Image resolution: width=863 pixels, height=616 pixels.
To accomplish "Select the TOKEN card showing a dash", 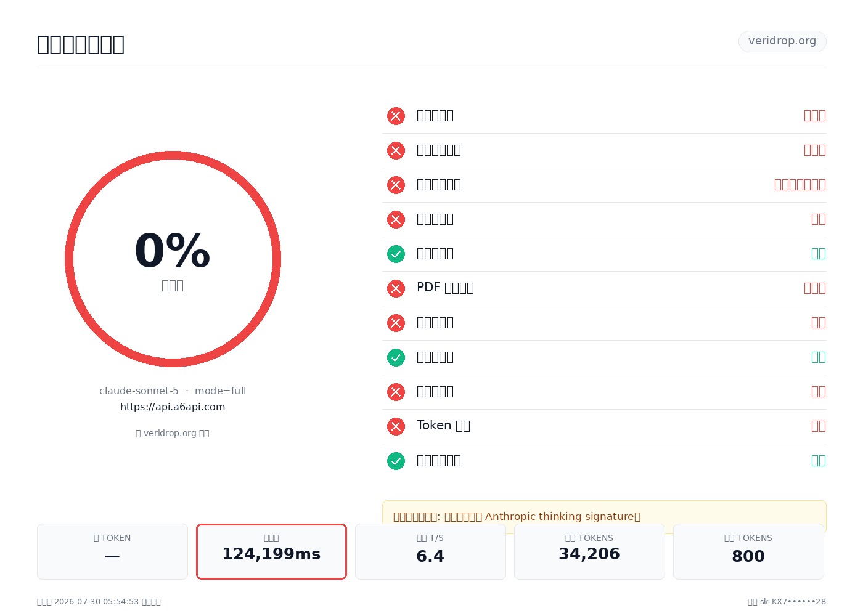I will point(112,551).
